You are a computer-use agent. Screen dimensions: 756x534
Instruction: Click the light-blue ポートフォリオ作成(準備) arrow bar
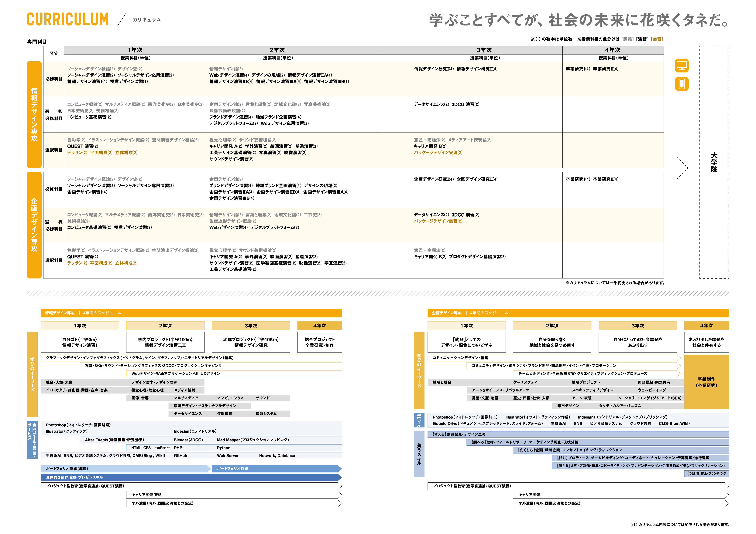[126, 469]
